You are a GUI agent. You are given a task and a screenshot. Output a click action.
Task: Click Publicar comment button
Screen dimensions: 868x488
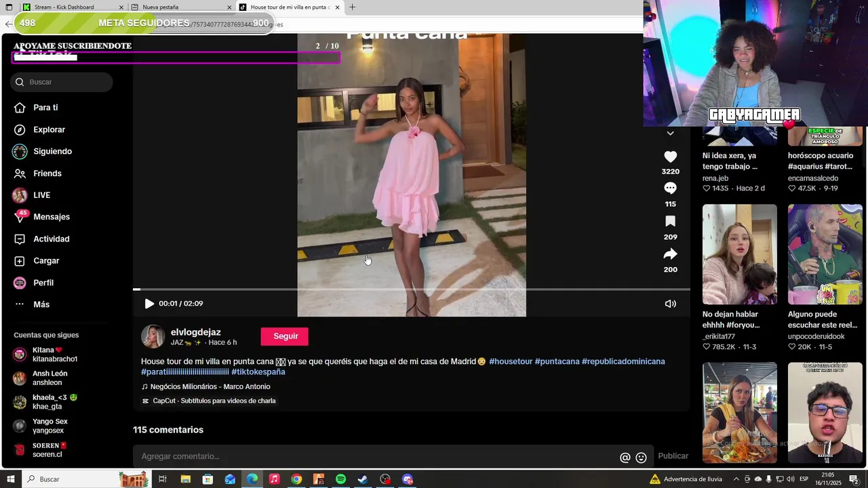673,456
